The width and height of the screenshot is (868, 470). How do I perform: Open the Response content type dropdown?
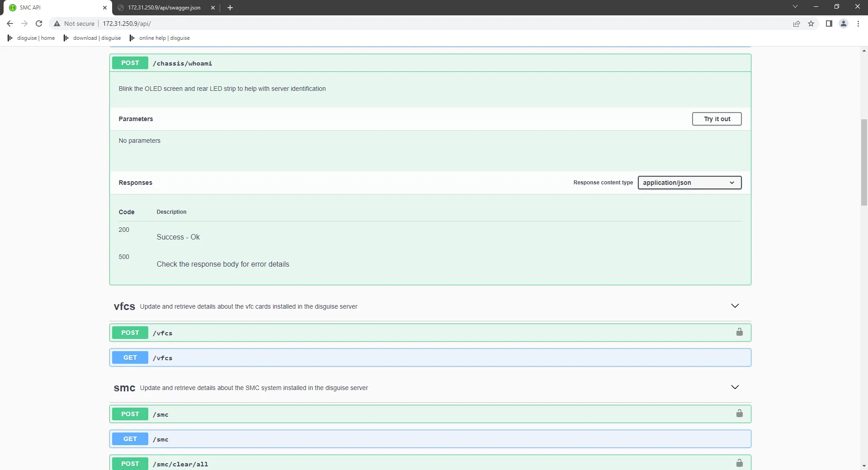point(689,182)
